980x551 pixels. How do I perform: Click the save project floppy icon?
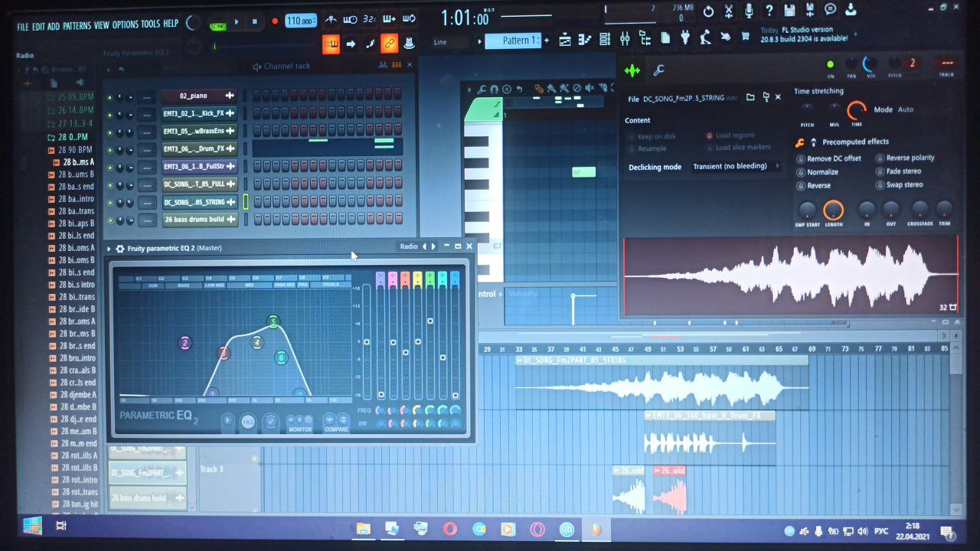click(789, 10)
